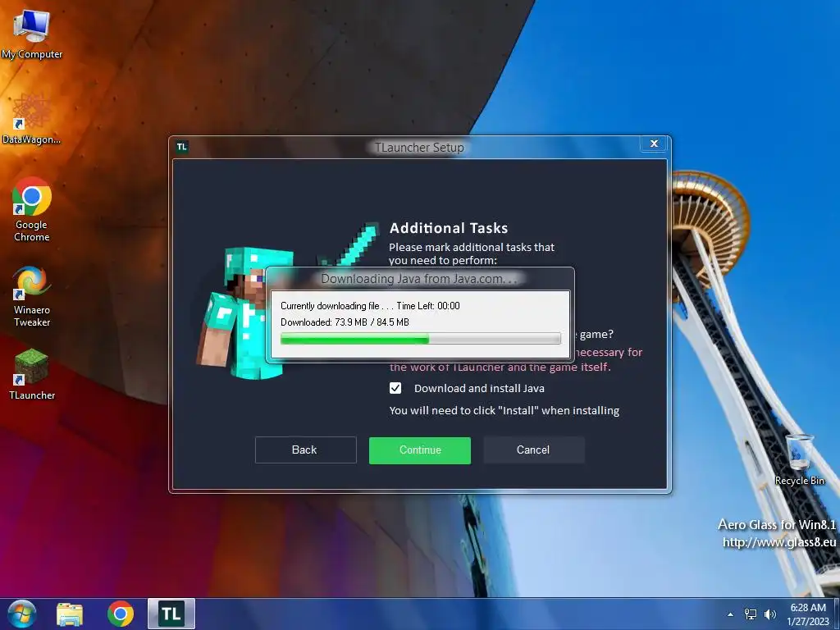Screen dimensions: 840x630
Task: Open the taskbar clock showing 6:28 AM
Action: pyautogui.click(x=808, y=614)
